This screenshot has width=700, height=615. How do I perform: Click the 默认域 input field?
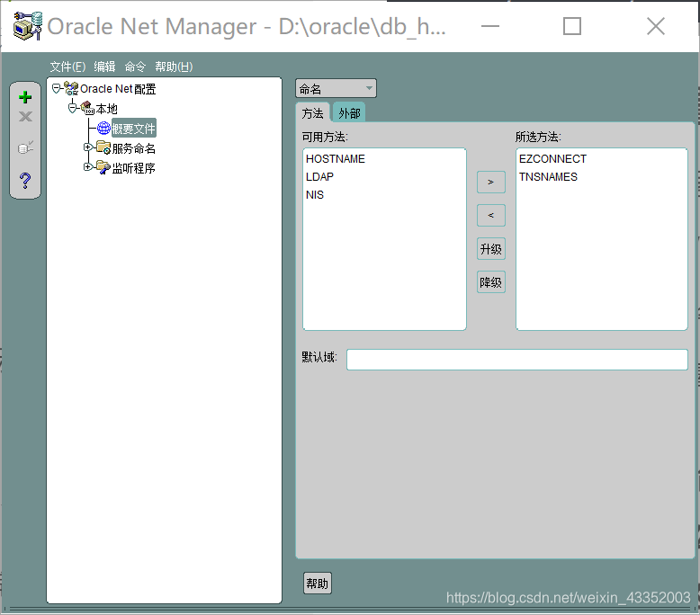pyautogui.click(x=517, y=360)
